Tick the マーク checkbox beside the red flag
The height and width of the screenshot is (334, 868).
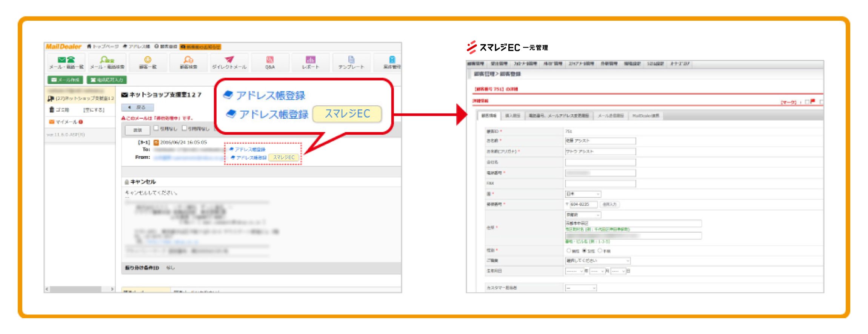(x=807, y=102)
